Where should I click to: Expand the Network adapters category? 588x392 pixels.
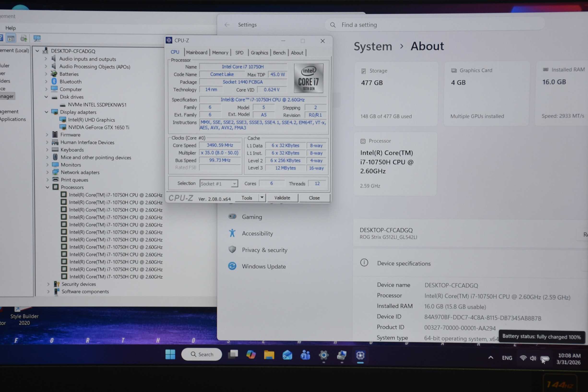pos(47,172)
